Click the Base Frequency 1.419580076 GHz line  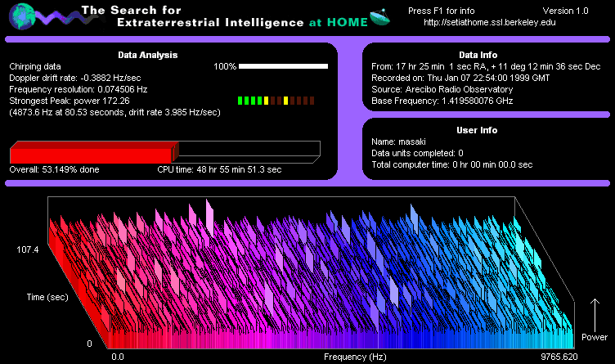pyautogui.click(x=442, y=101)
